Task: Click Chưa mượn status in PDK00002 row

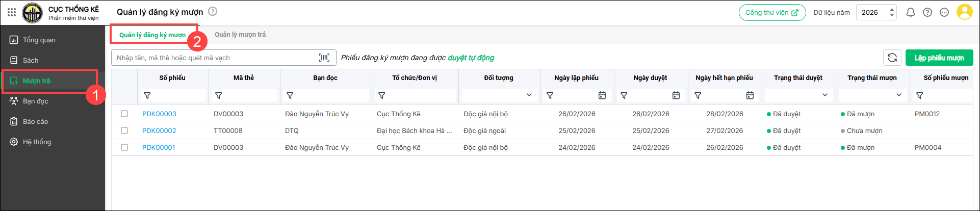Action: tap(862, 130)
